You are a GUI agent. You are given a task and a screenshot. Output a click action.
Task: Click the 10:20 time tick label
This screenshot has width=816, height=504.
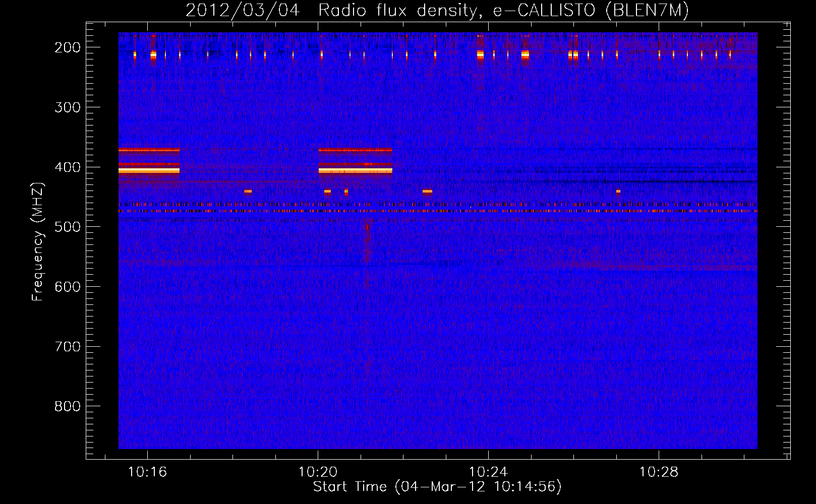coord(318,472)
